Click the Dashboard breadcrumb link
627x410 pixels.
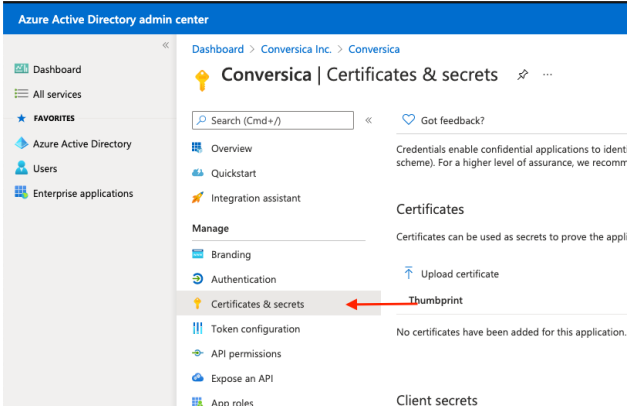[x=218, y=49]
